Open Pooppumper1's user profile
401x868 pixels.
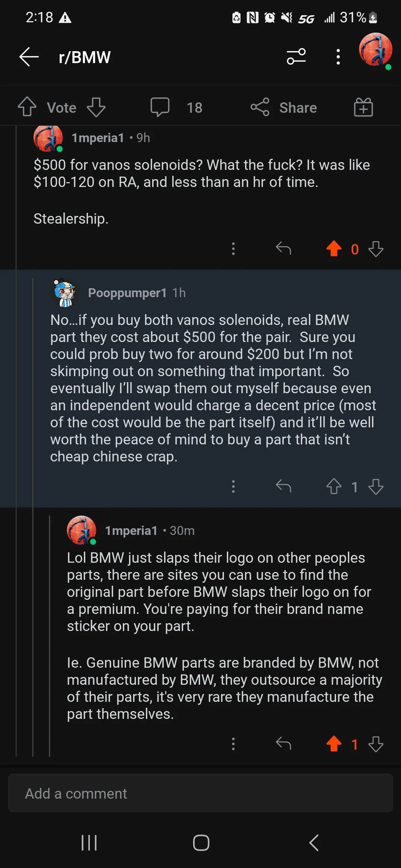pyautogui.click(x=127, y=293)
